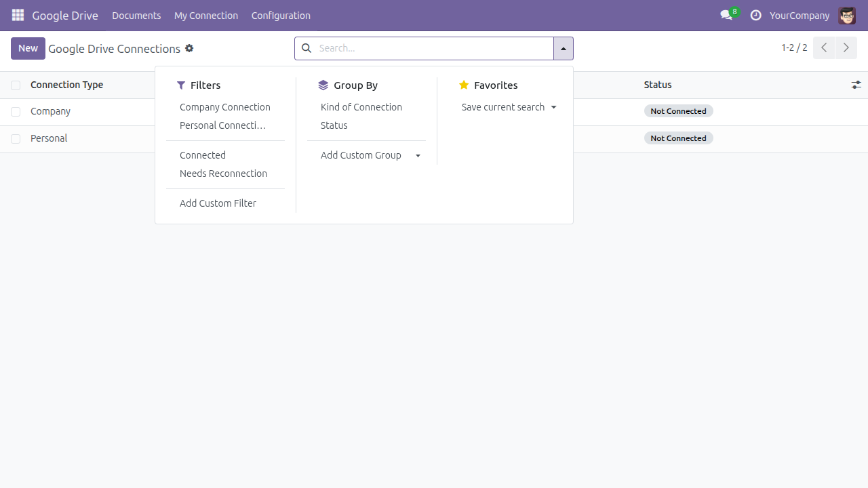The image size is (868, 488).
Task: Expand Add Custom Group dropdown
Action: point(370,155)
